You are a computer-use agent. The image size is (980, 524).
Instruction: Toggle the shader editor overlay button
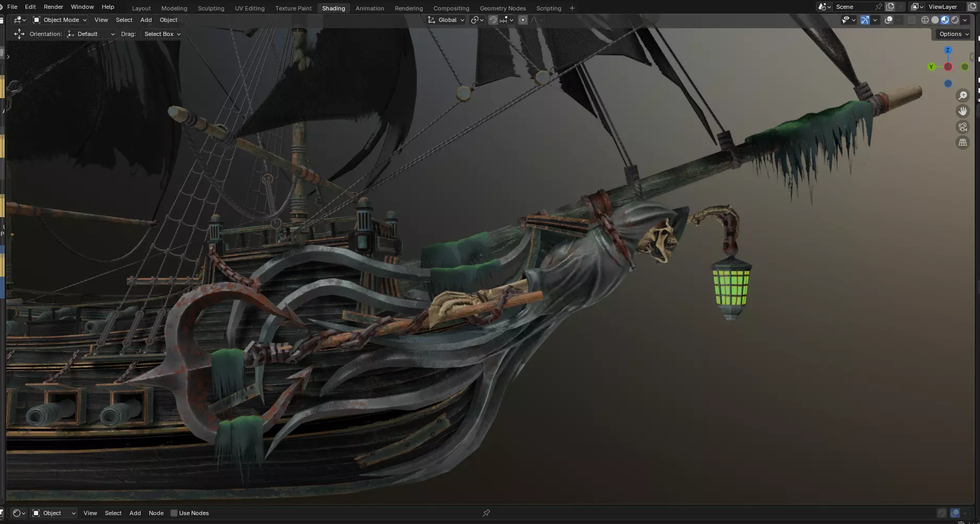point(955,513)
